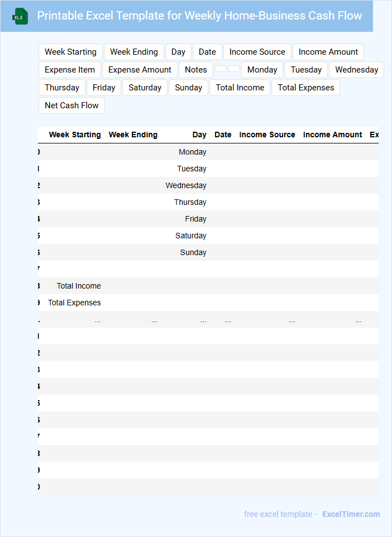The height and width of the screenshot is (537, 392).
Task: Select the Saturday cell in the table
Action: [x=191, y=236]
